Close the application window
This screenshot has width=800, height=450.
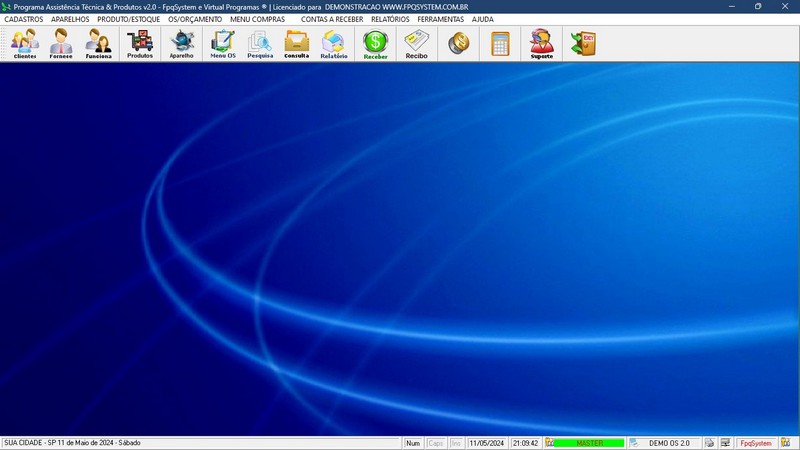(x=785, y=7)
